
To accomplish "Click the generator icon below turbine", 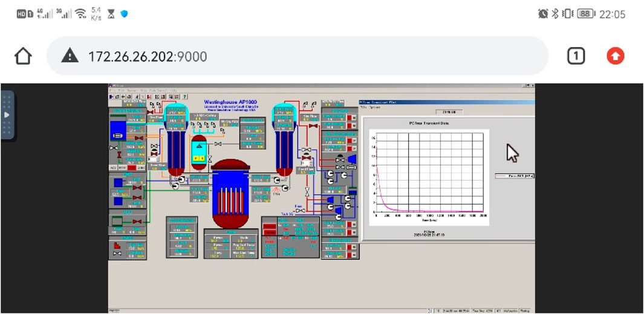I will (351, 167).
